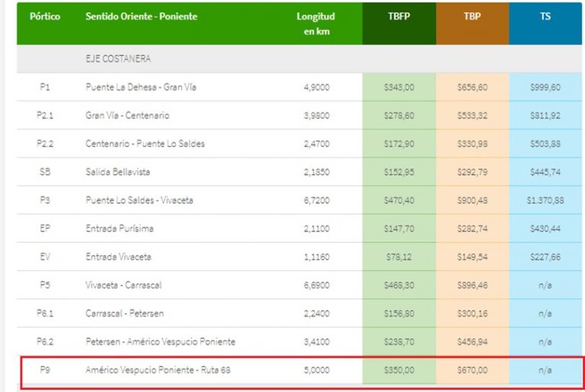The width and height of the screenshot is (585, 392).
Task: Click the Longitud en km header
Action: point(315,24)
